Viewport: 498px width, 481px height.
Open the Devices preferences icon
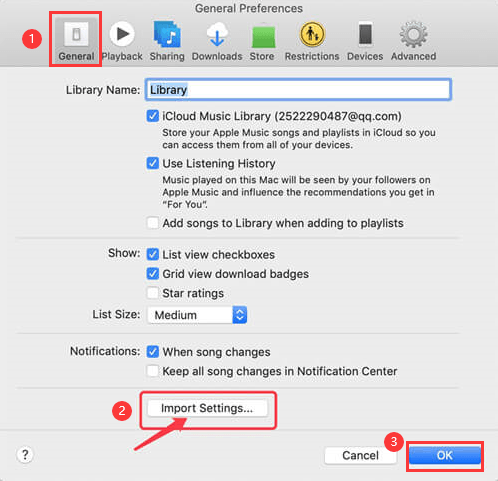pos(365,34)
